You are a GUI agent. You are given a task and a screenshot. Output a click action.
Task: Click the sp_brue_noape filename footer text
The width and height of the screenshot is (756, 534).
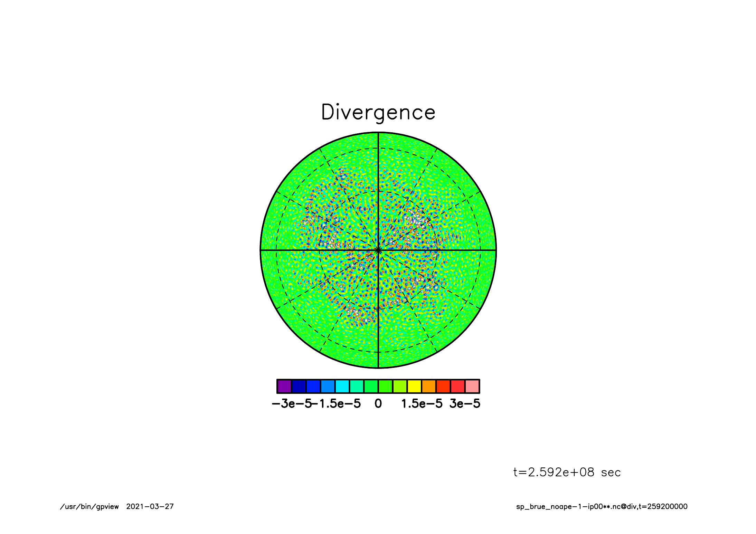point(602,507)
